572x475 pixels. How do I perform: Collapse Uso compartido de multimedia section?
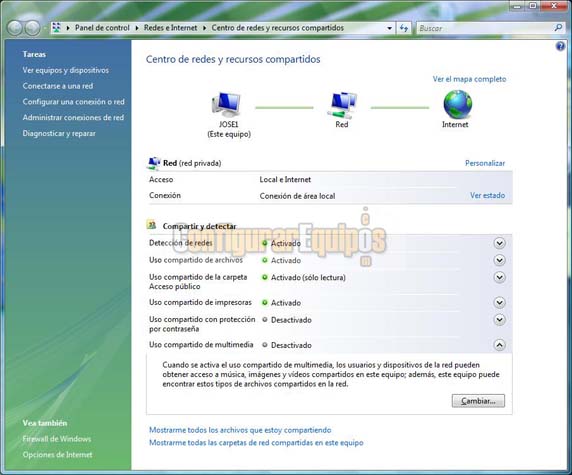[x=499, y=345]
